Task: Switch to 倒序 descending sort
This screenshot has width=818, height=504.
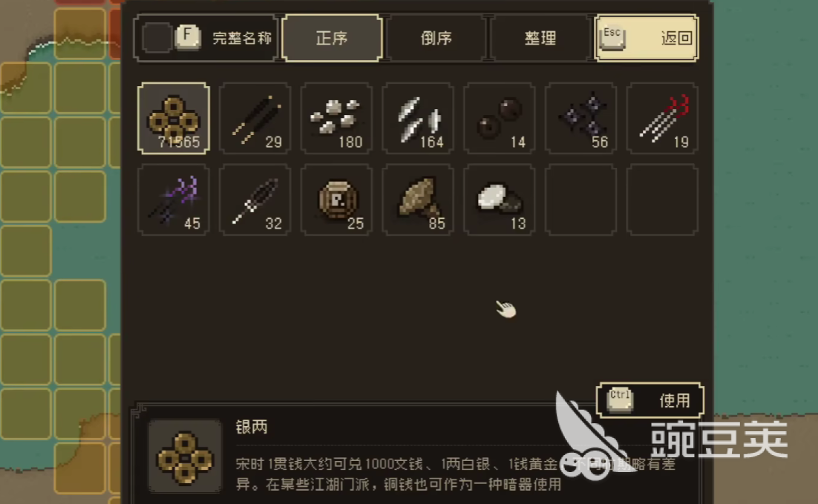Action: [x=436, y=38]
